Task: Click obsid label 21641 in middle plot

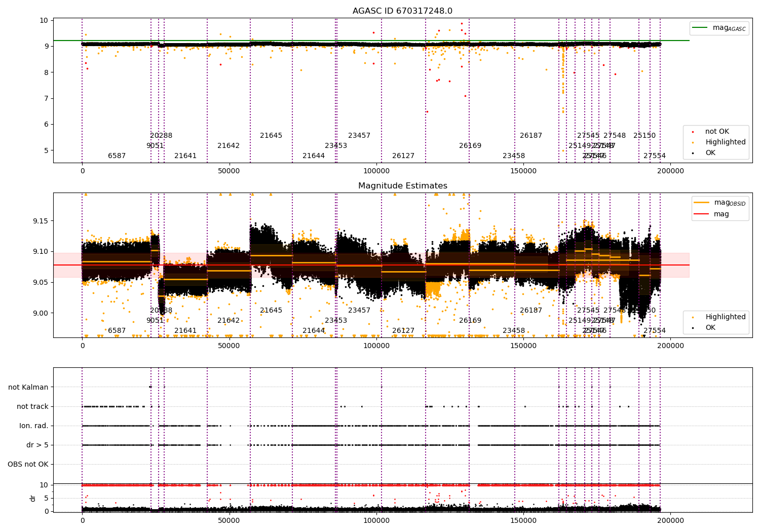Action: [185, 331]
